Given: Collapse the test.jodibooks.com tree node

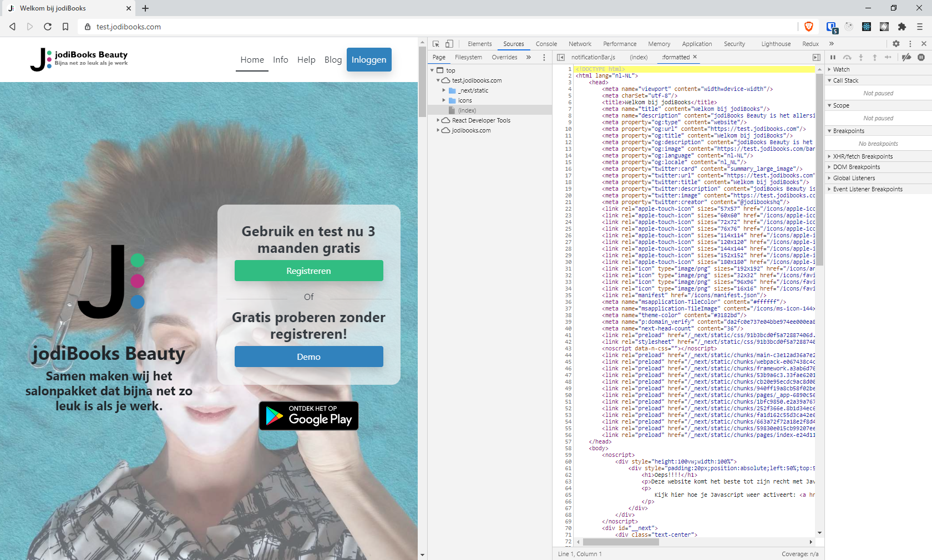Looking at the screenshot, I should [438, 80].
